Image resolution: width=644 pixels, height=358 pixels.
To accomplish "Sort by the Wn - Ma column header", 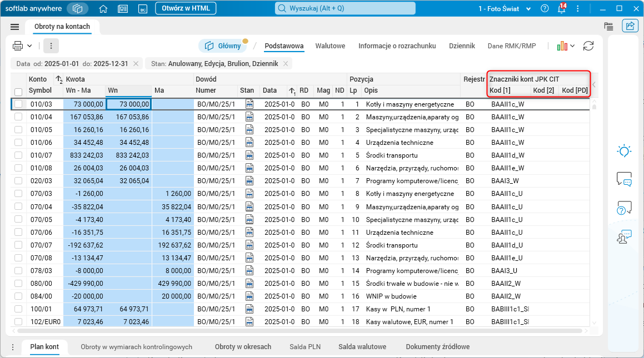I will [x=84, y=90].
